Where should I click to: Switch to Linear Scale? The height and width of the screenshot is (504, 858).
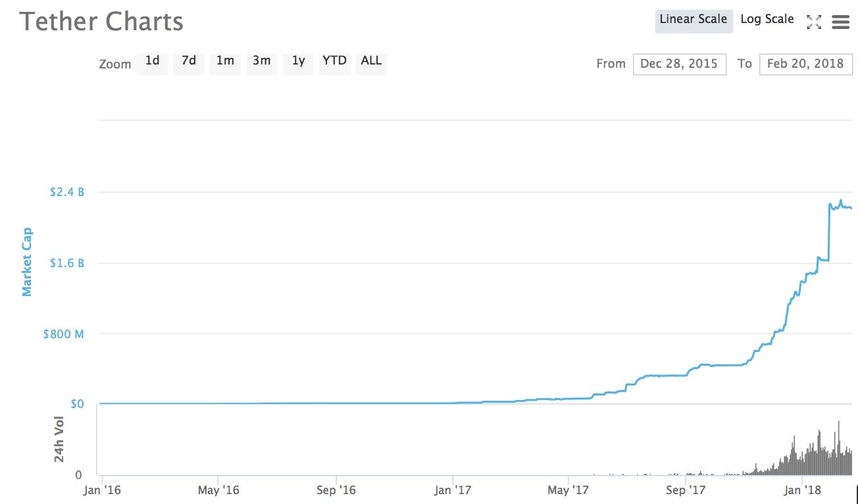[x=694, y=20]
